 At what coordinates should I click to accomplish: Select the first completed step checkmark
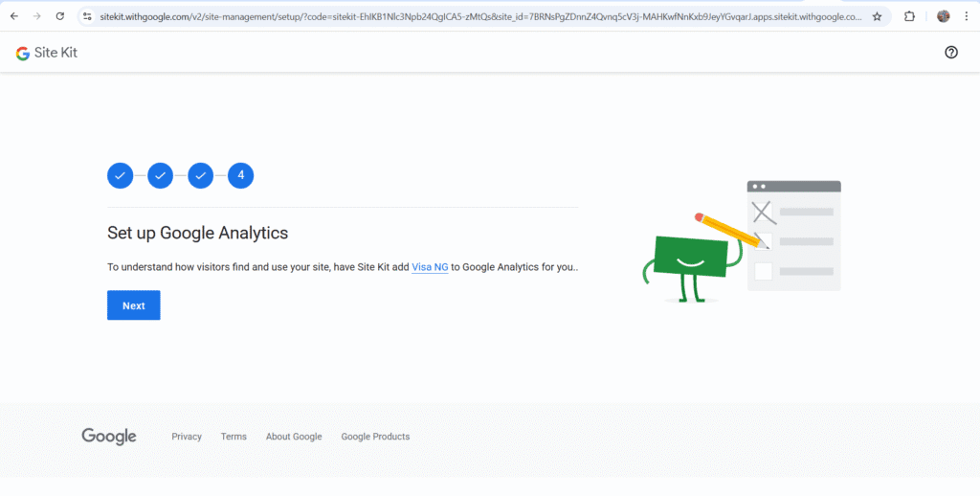120,176
